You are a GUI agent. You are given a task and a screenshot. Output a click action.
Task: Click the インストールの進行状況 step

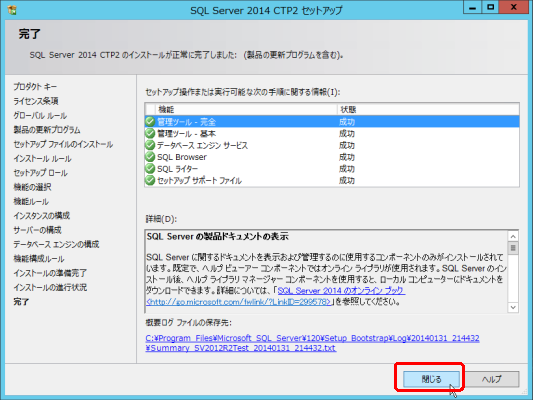tap(50, 287)
